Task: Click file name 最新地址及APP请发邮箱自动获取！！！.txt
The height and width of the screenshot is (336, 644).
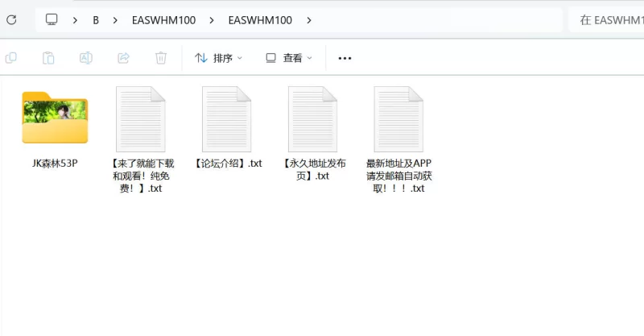Action: pos(398,176)
